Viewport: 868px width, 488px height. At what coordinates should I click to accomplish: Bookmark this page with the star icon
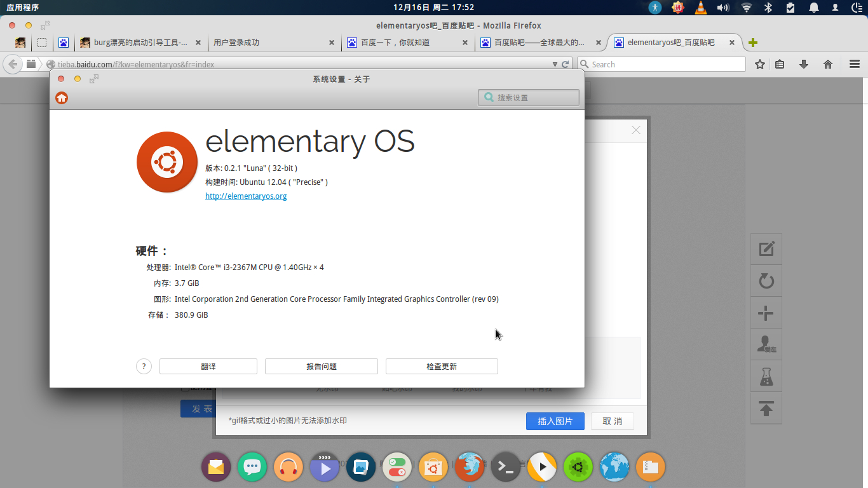[x=760, y=64]
